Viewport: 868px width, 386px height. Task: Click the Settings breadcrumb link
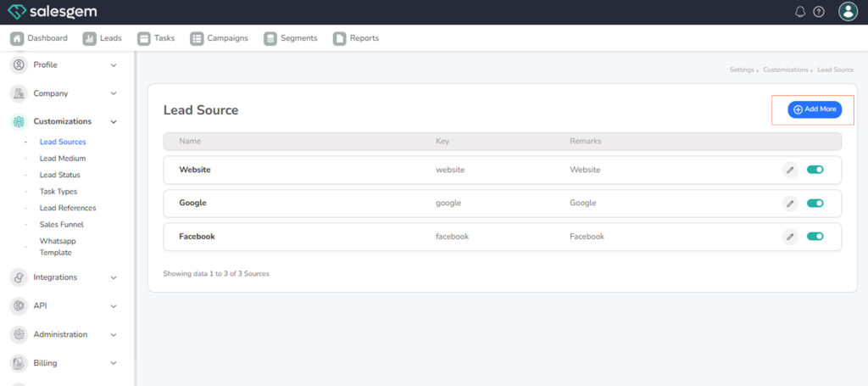741,70
